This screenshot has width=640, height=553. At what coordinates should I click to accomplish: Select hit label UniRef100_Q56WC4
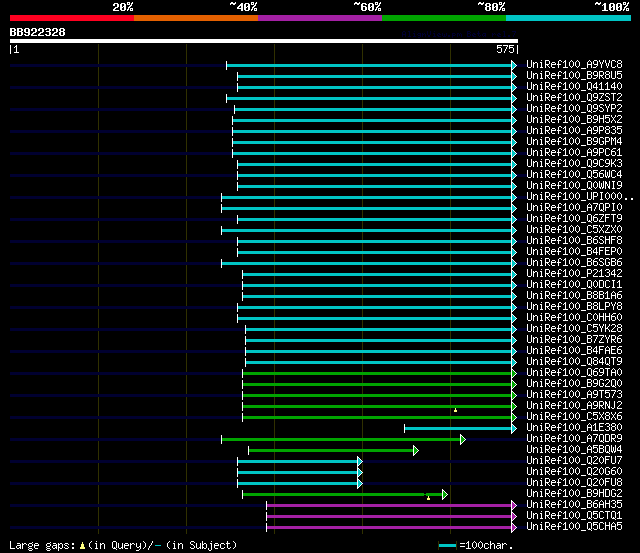pos(574,175)
